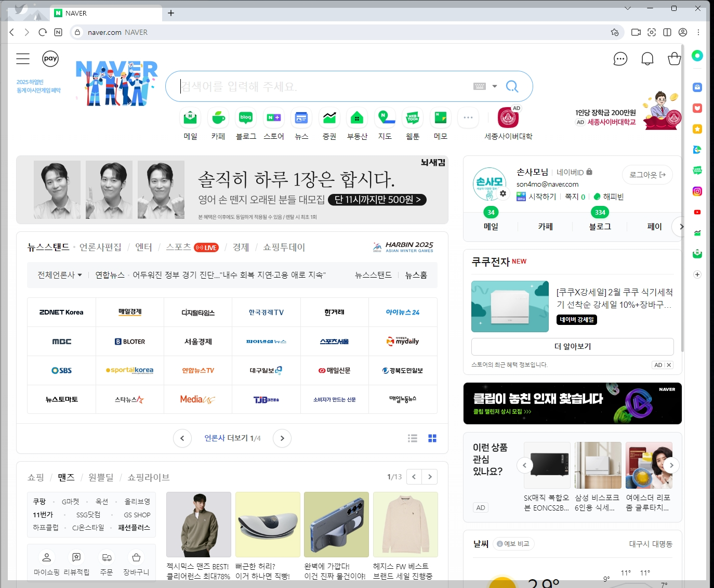Show next recommended products arrow
The height and width of the screenshot is (588, 714).
click(671, 465)
